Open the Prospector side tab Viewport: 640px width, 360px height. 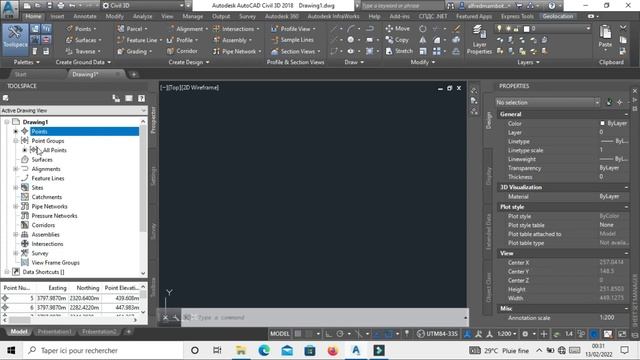coord(153,120)
